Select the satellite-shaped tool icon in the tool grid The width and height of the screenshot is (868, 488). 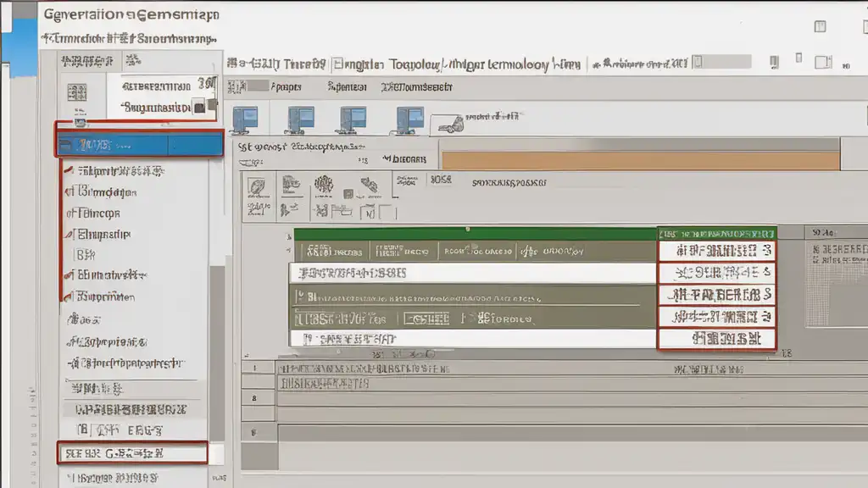pos(370,186)
